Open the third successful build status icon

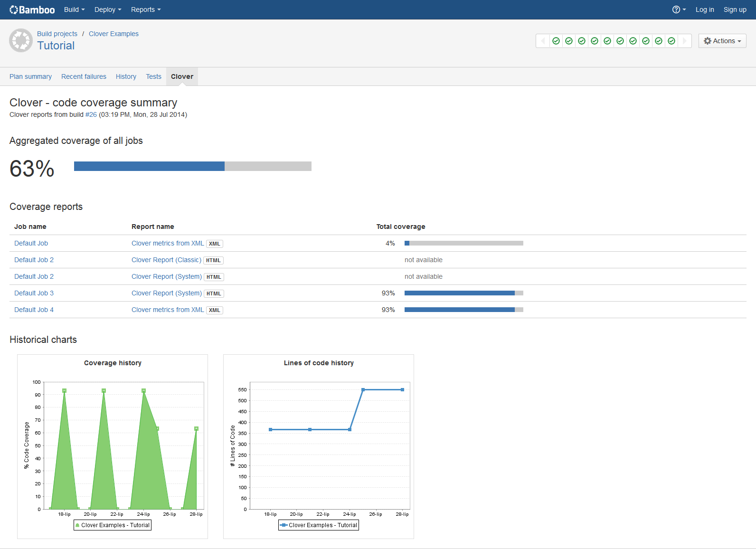click(582, 41)
